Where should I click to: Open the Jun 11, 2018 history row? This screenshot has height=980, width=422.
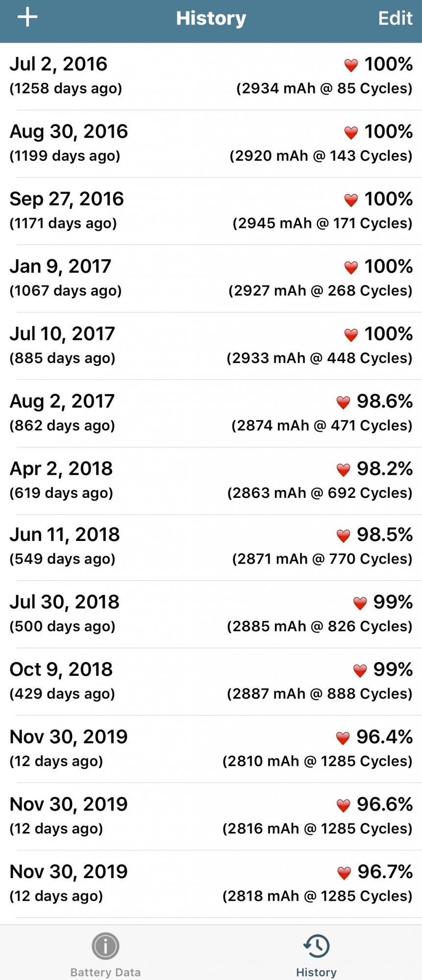tap(211, 546)
